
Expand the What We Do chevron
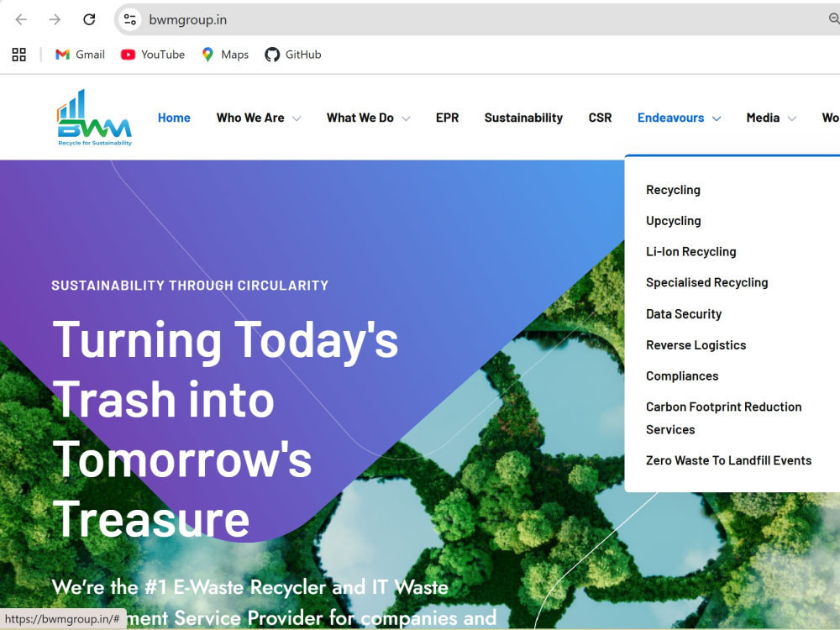pyautogui.click(x=406, y=118)
